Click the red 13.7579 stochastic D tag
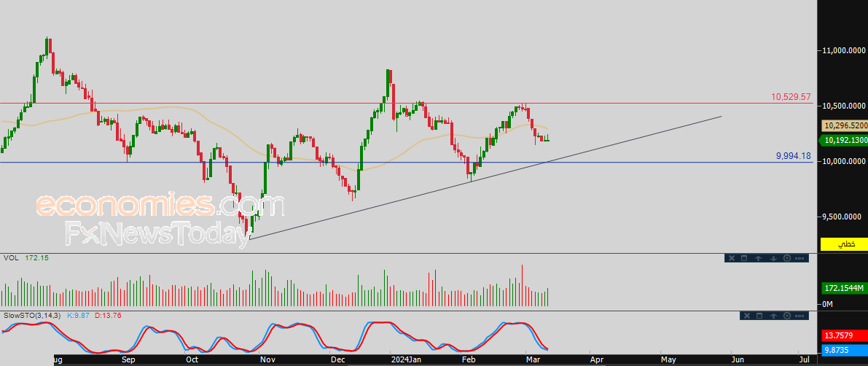868x366 pixels. coord(843,335)
